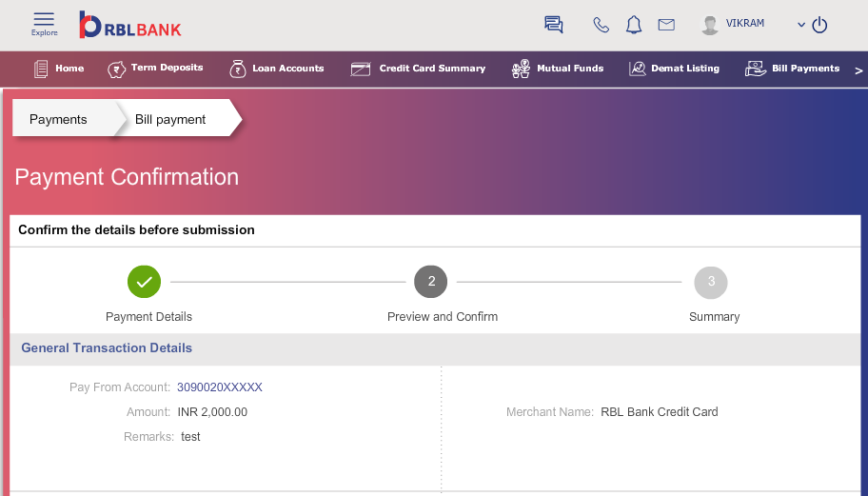This screenshot has height=496, width=868.
Task: Open the Explore hamburger menu
Action: tap(44, 25)
